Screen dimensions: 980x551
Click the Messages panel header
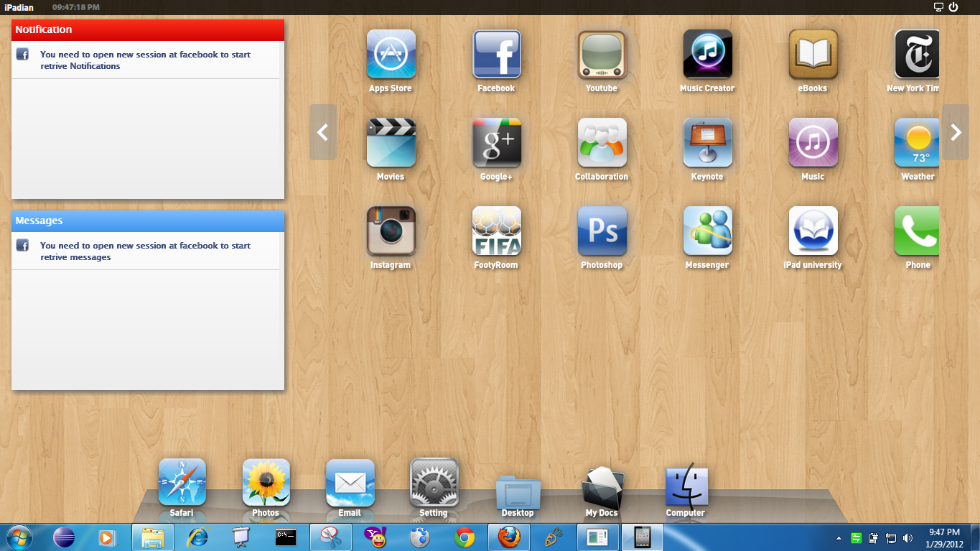pos(148,221)
